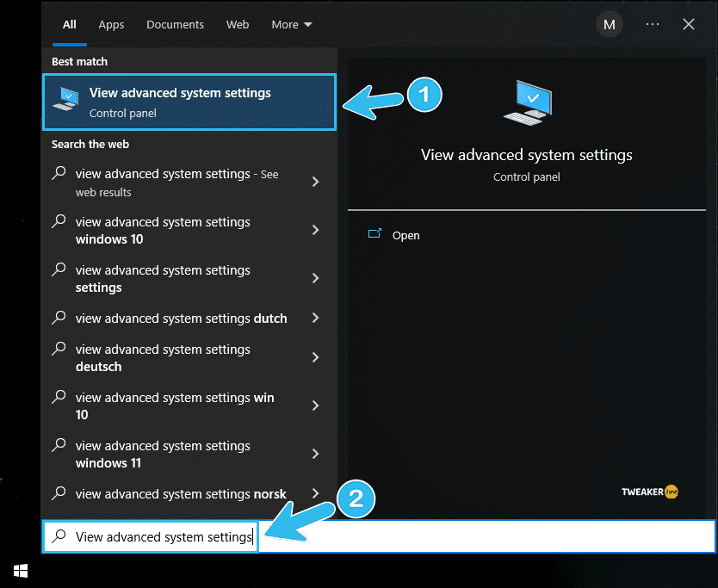Screen dimensions: 718x588
Task: Click search icon beside 'See web results' suggestion
Action: tap(59, 173)
